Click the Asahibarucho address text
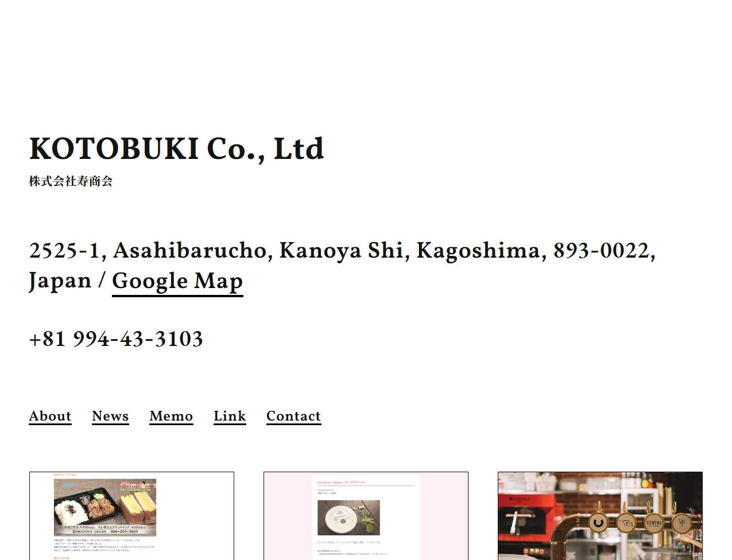Screen dimensions: 732x560 (x=189, y=251)
